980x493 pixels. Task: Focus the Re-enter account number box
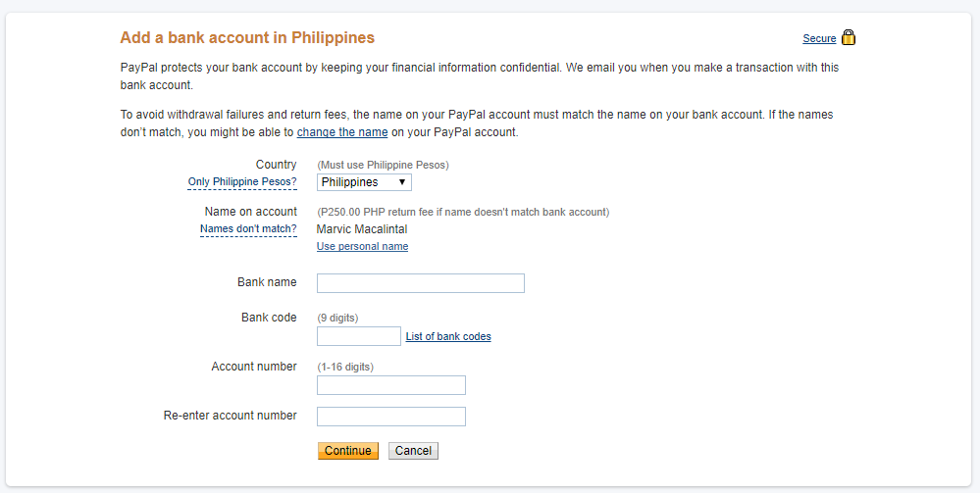pyautogui.click(x=391, y=417)
